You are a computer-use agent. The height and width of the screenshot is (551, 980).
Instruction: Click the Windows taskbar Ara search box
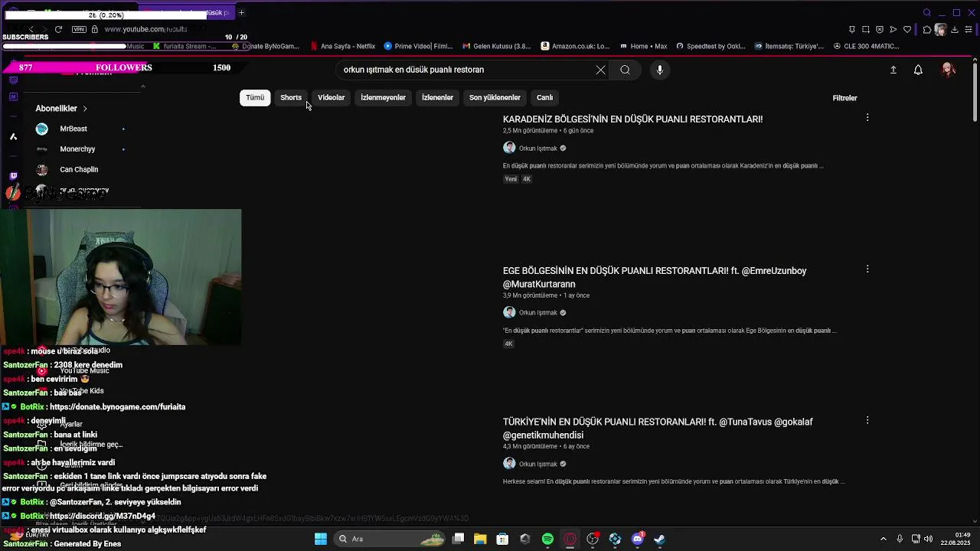[391, 539]
